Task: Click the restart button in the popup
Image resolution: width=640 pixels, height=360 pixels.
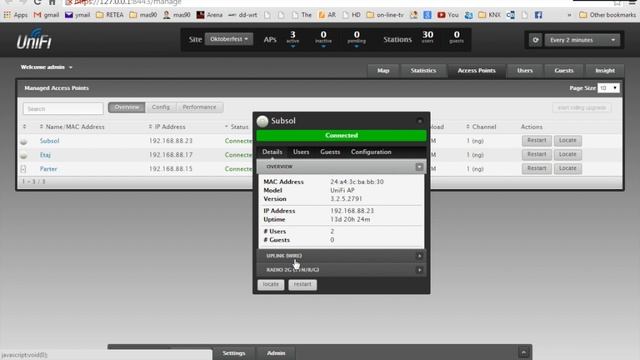Action: coord(302,284)
